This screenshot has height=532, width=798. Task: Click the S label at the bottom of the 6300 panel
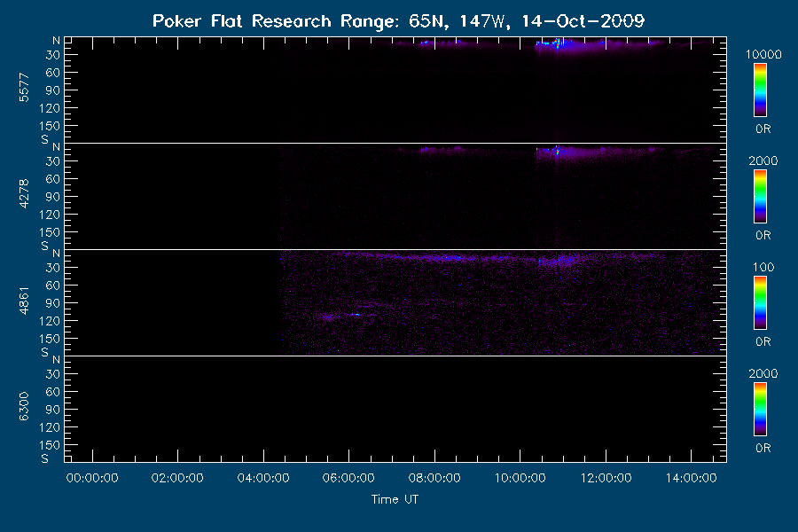coord(45,458)
